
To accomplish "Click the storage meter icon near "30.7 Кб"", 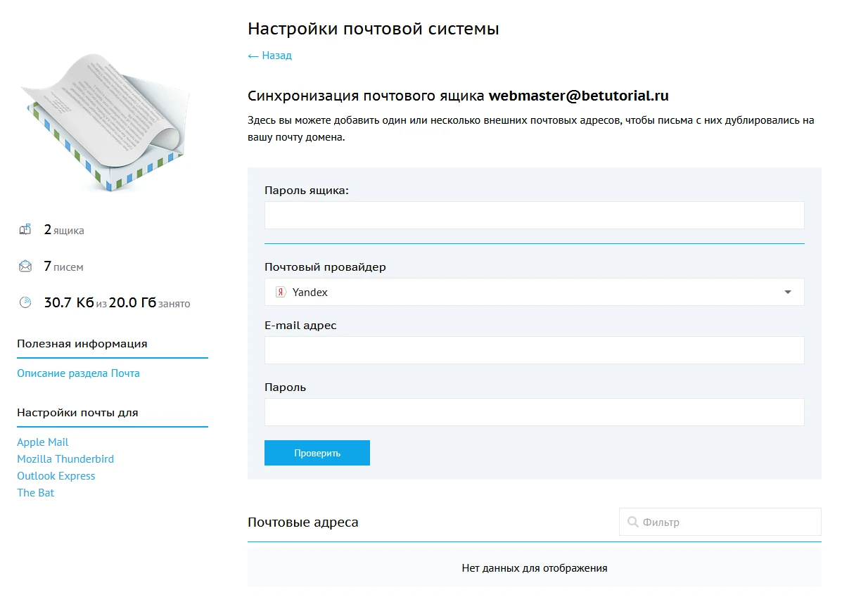I will point(25,302).
